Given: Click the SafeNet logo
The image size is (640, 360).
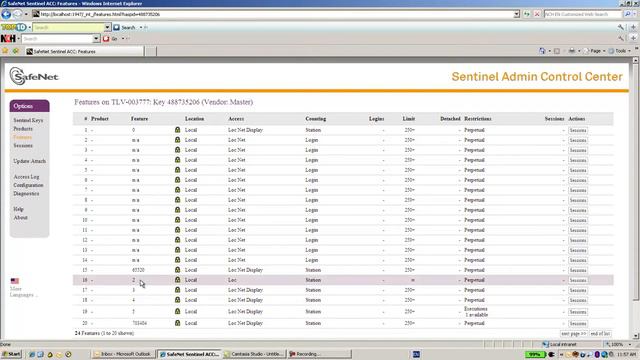Looking at the screenshot, I should (x=34, y=76).
